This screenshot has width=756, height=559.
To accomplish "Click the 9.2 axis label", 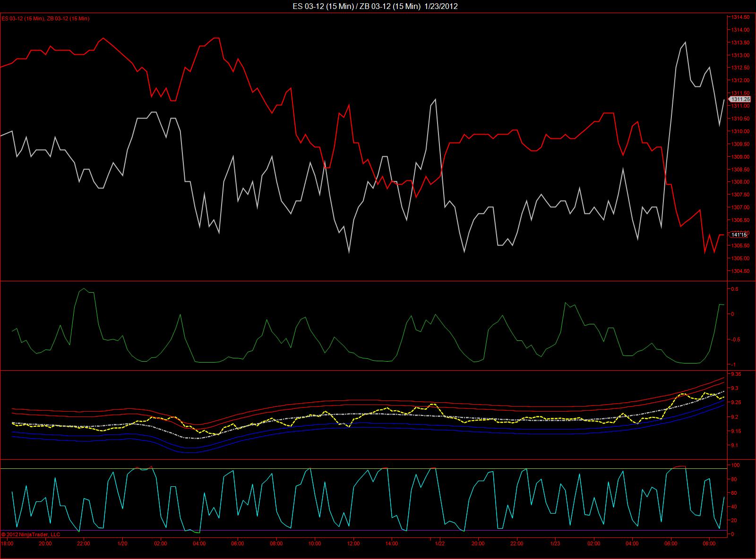I will point(735,417).
